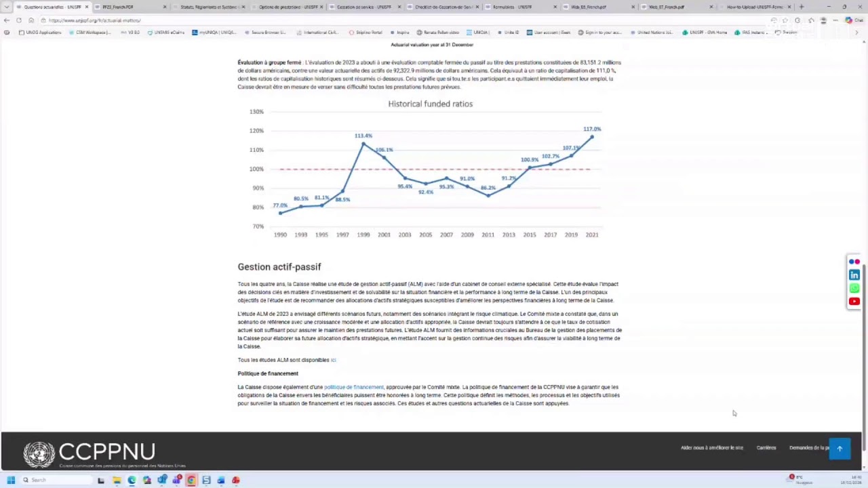Open a new browser tab
The image size is (868, 488).
(802, 7)
